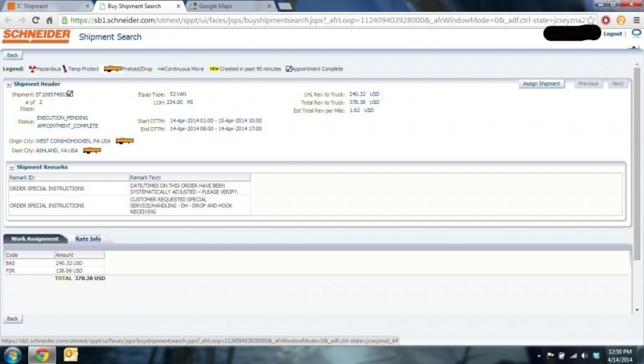The image size is (644, 364).
Task: Click the Hazardous legend icon
Action: [x=32, y=69]
